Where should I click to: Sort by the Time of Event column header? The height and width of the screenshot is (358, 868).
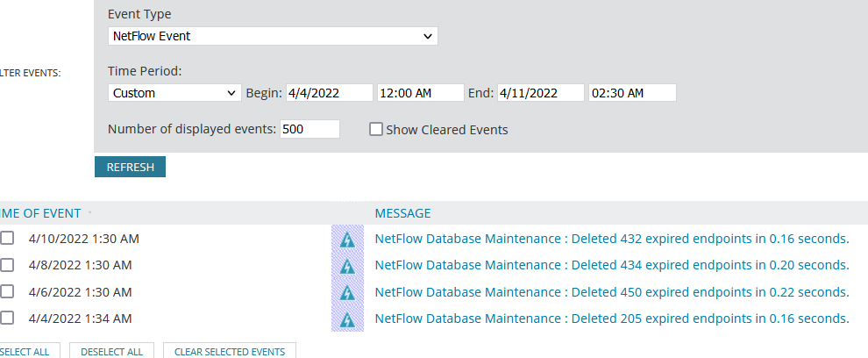pos(42,213)
